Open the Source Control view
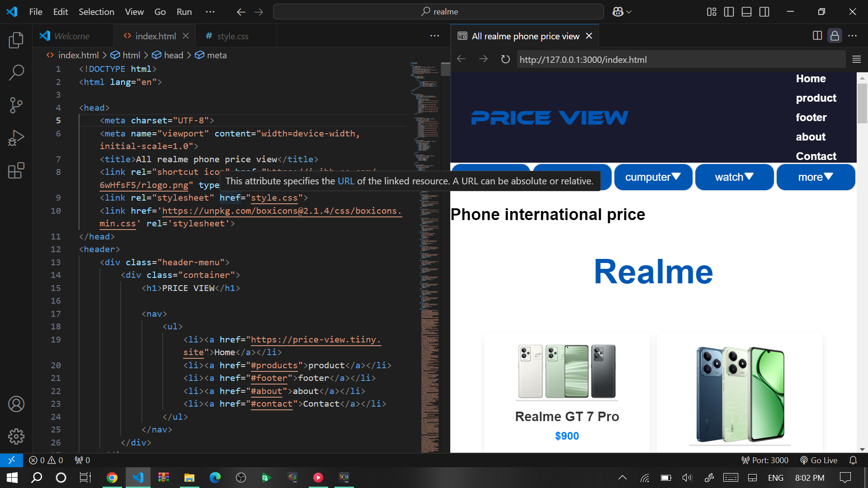Viewport: 868px width, 488px height. point(16,105)
